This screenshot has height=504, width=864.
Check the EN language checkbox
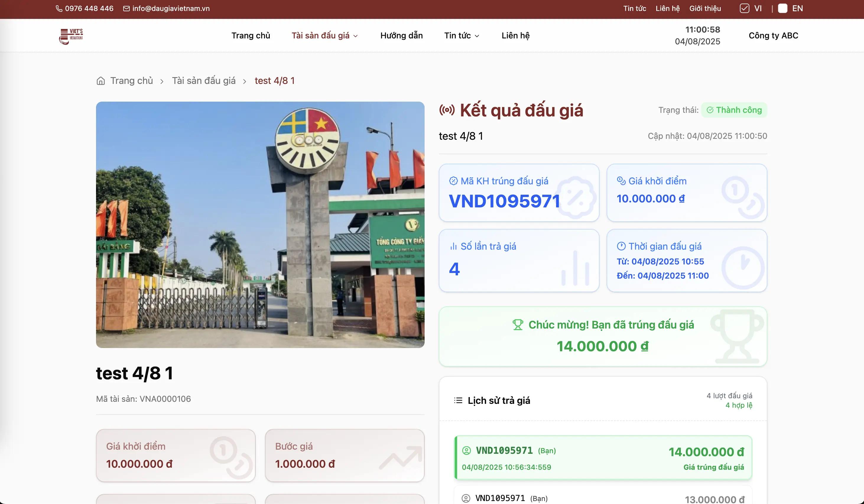click(x=783, y=9)
